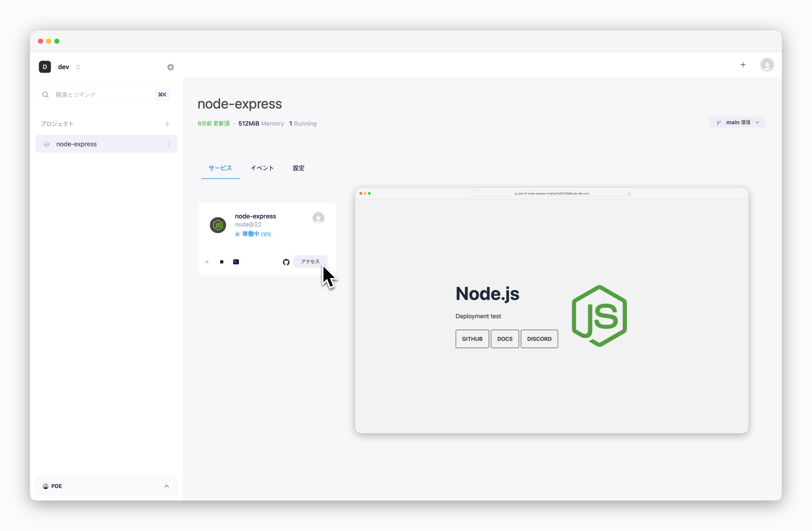Switch to the イベント tab

262,168
